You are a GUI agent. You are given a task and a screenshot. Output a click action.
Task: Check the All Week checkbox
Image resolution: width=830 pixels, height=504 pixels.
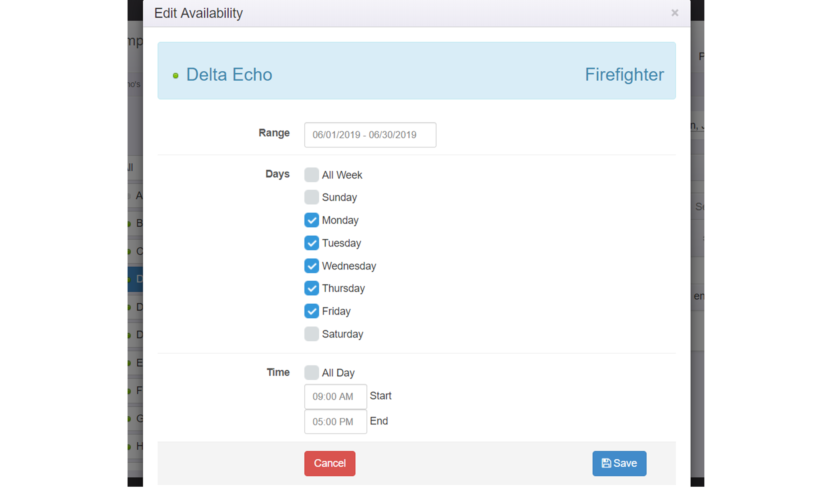311,175
